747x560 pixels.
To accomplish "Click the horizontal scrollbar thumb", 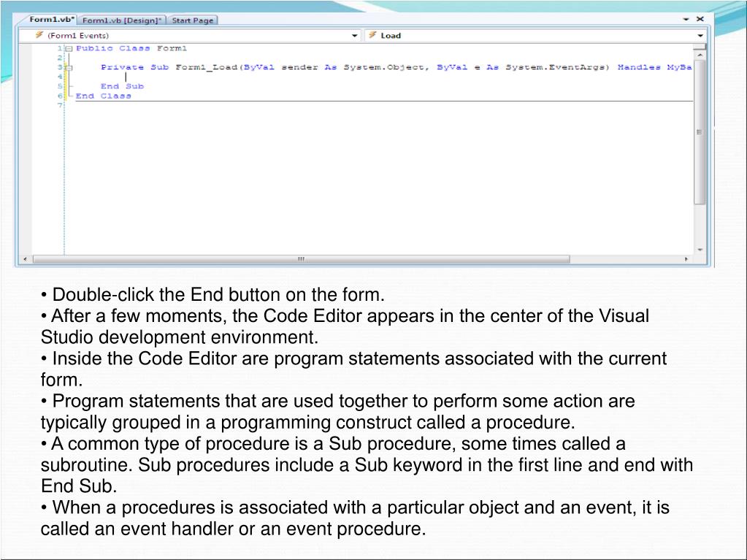I will coord(301,259).
